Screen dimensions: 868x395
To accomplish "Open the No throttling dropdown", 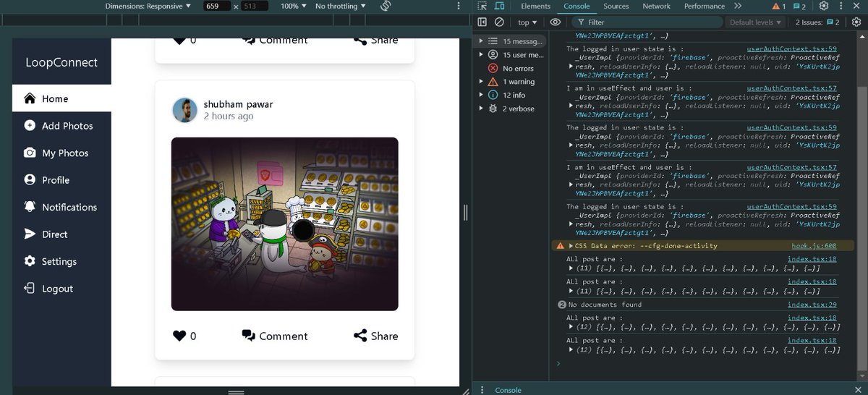I will click(340, 6).
